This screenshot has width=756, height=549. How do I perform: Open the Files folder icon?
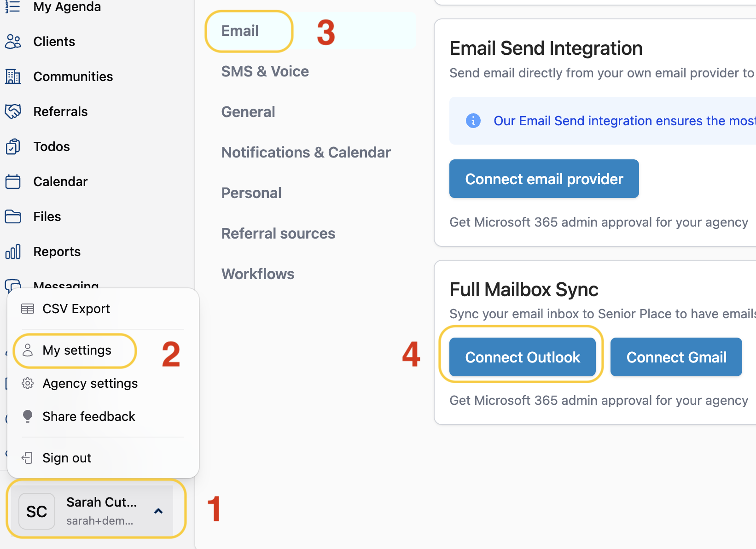(13, 216)
